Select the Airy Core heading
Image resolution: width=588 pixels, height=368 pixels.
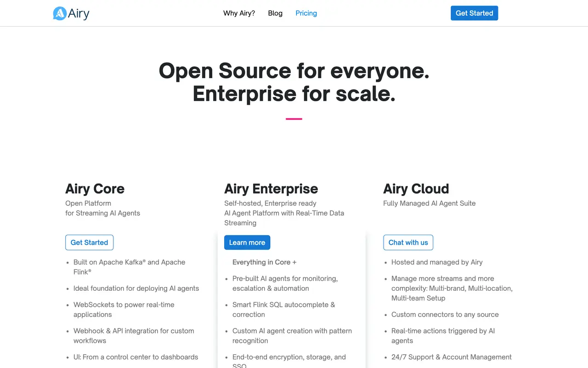click(95, 189)
